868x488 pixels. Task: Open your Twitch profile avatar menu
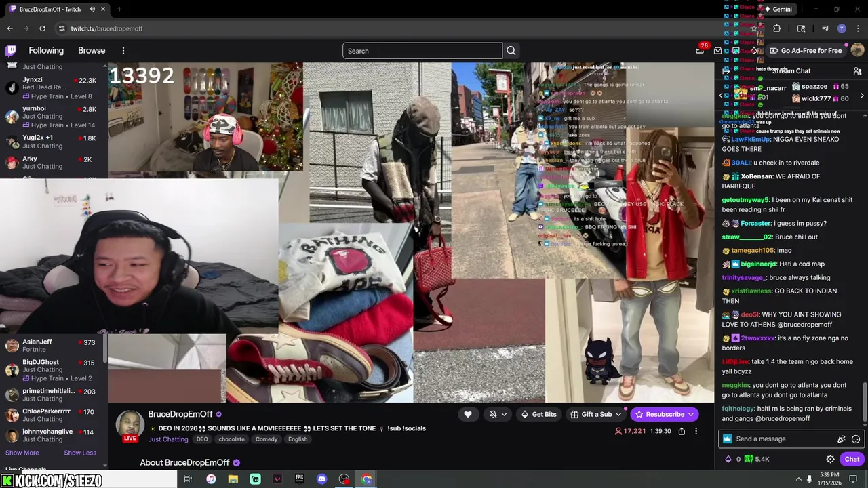click(857, 50)
